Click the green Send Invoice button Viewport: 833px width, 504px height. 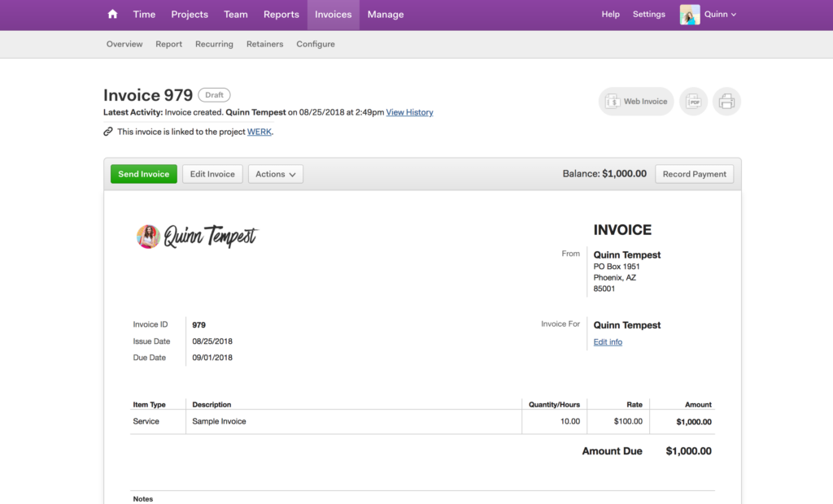[x=143, y=174]
